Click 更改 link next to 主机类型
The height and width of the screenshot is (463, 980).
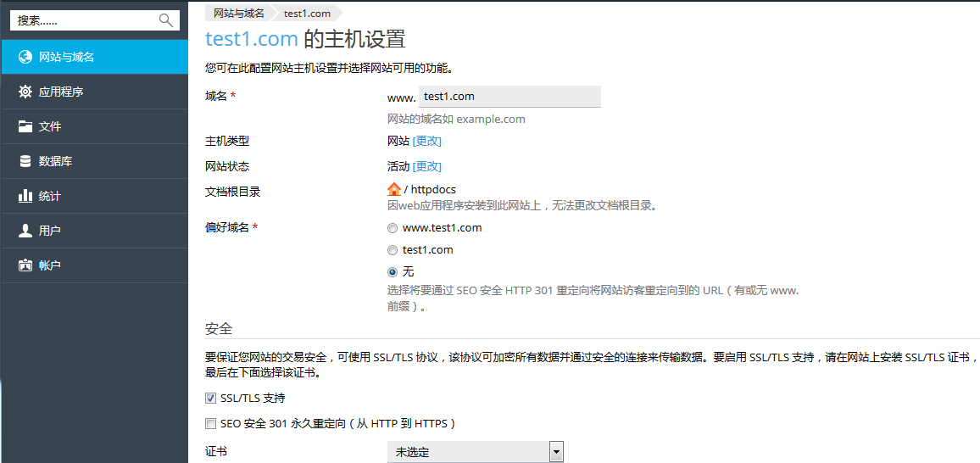(427, 142)
